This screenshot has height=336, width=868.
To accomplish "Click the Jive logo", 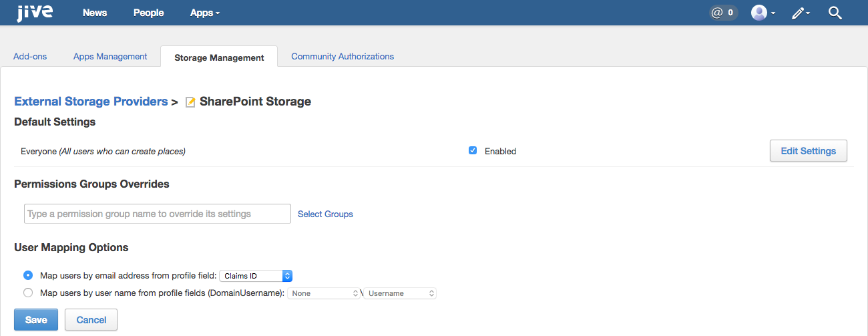I will pos(35,11).
